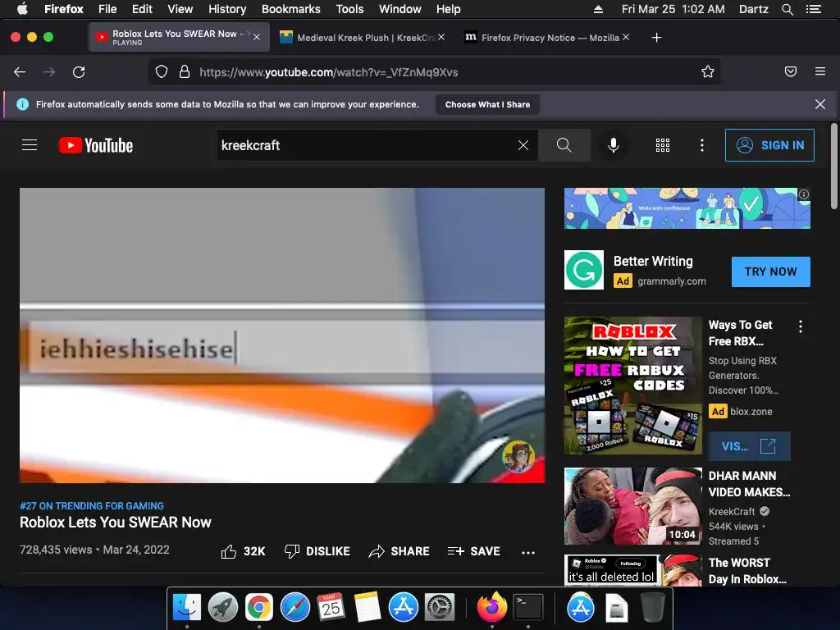Open the YouTube apps grid
Screen dimensions: 840x630
(663, 145)
